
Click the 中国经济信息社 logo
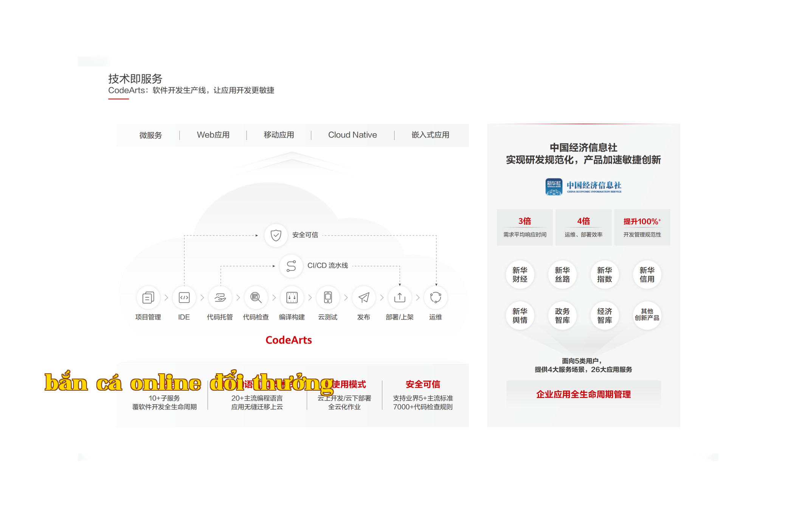[583, 186]
